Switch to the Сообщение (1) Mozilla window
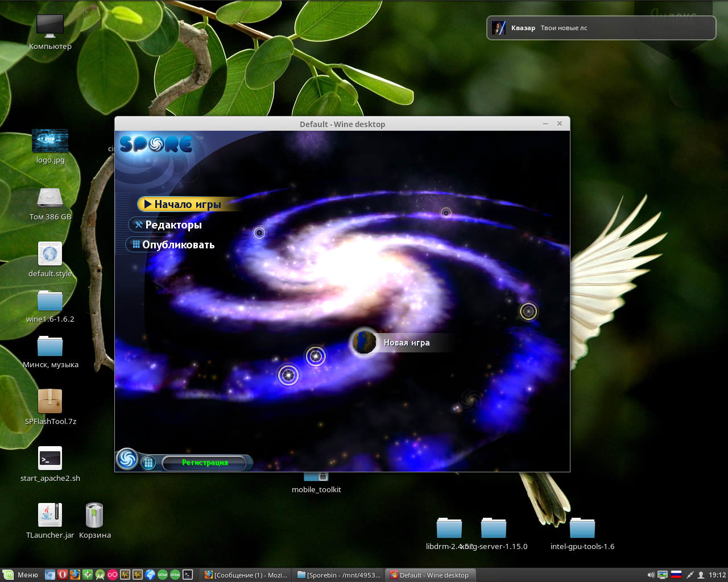Image resolution: width=728 pixels, height=582 pixels. 246,575
